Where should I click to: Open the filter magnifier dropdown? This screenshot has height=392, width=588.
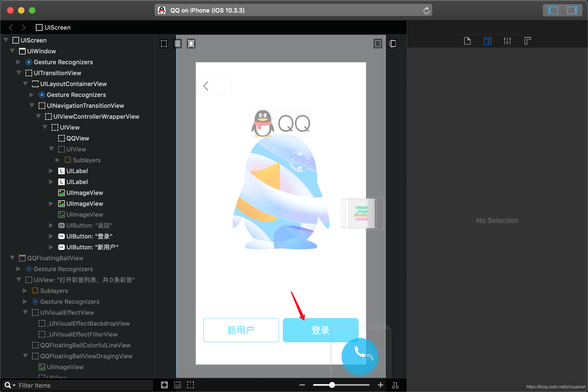point(10,385)
